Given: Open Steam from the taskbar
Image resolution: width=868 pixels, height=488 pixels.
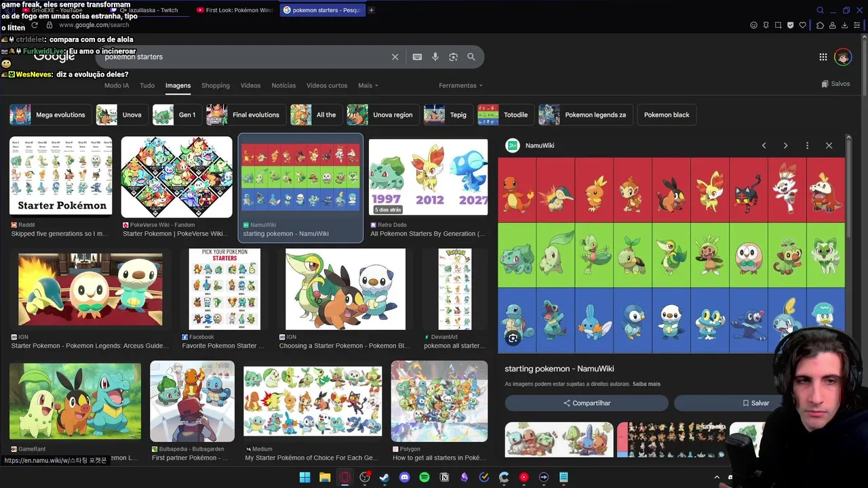Looking at the screenshot, I should pyautogui.click(x=384, y=477).
